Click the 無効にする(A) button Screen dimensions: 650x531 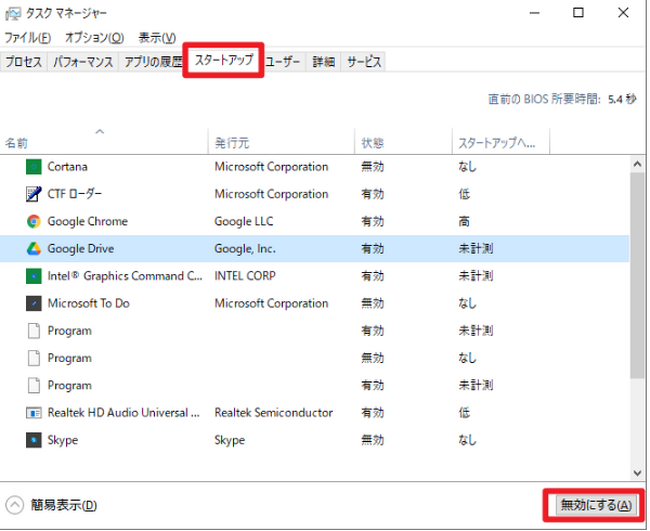click(596, 505)
